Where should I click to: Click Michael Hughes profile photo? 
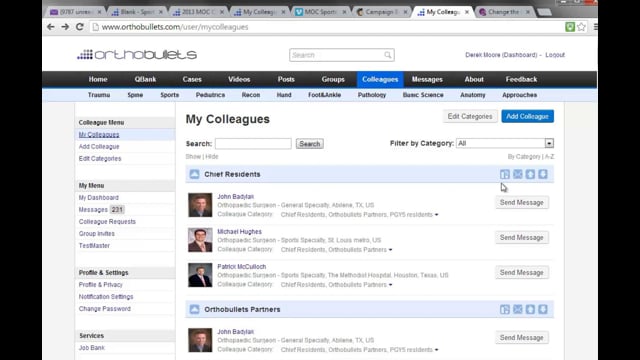[200, 240]
